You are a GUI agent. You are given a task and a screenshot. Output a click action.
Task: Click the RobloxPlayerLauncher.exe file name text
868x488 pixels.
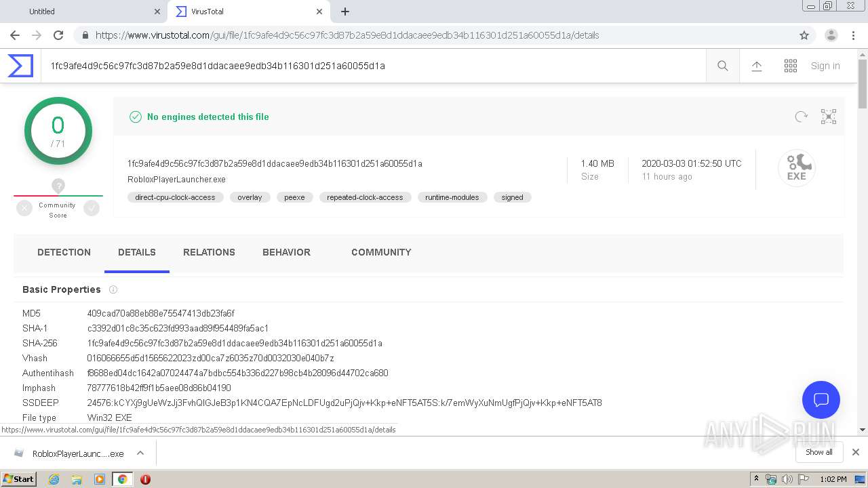[176, 180]
